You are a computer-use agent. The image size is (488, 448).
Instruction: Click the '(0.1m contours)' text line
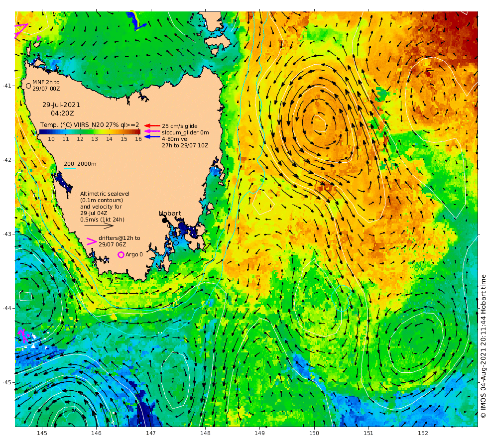point(102,200)
